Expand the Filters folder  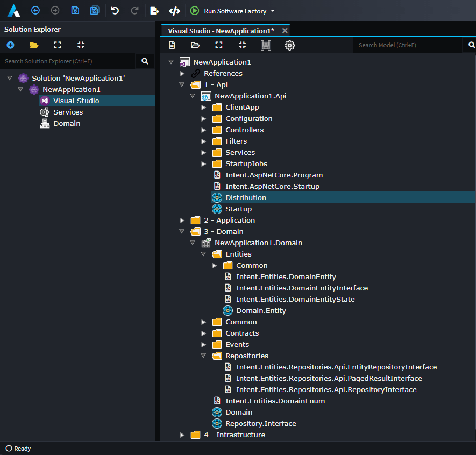[x=204, y=141]
